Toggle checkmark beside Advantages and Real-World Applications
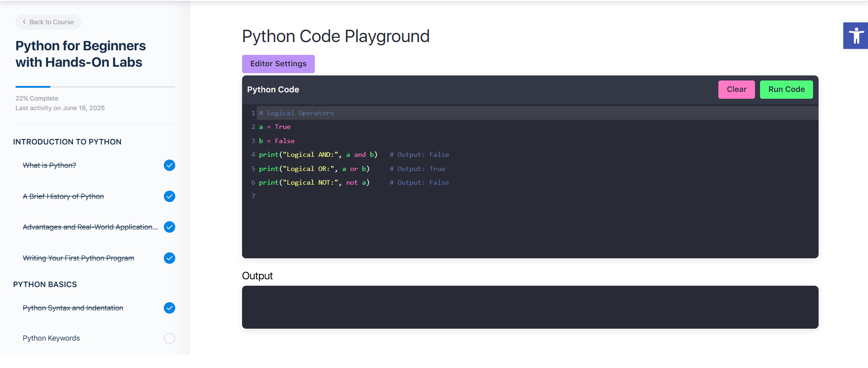868x368 pixels. [169, 227]
